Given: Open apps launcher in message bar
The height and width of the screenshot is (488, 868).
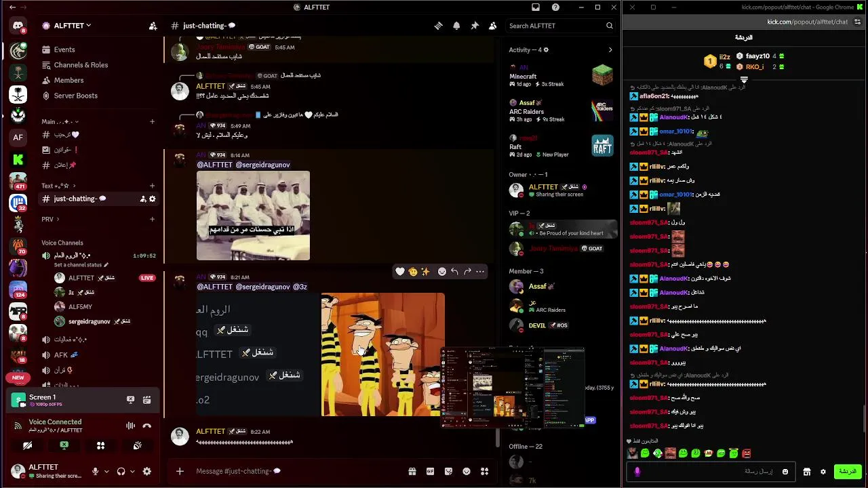Looking at the screenshot, I should point(484,471).
